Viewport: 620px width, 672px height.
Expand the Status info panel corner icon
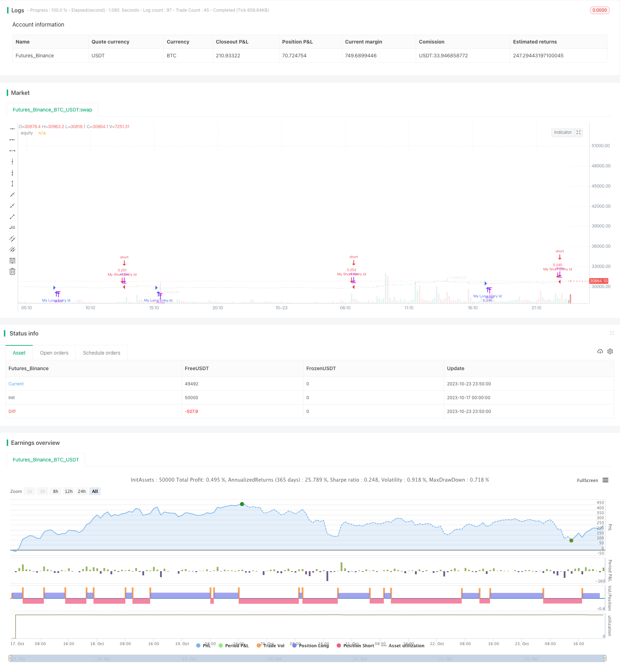tap(612, 333)
